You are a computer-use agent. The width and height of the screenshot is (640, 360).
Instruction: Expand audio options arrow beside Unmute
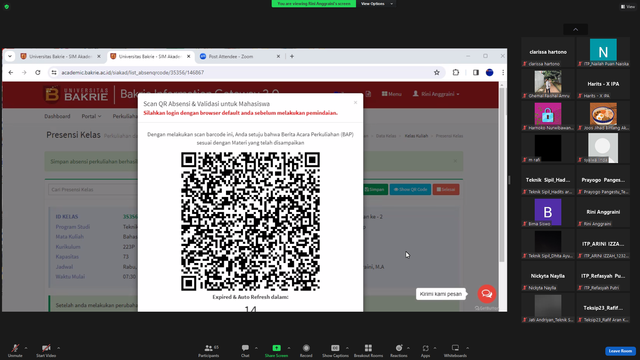(x=26, y=348)
